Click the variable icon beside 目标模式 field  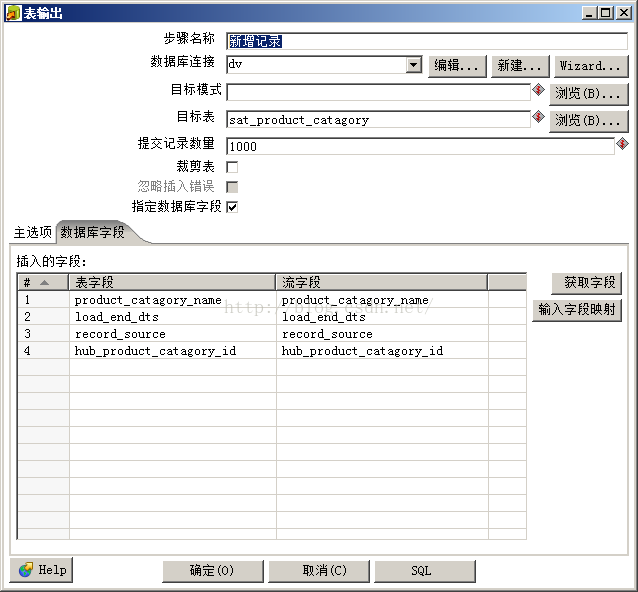(538, 90)
